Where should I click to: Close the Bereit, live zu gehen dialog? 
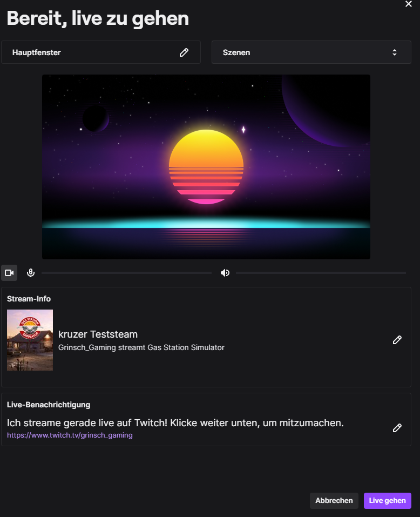(x=409, y=4)
